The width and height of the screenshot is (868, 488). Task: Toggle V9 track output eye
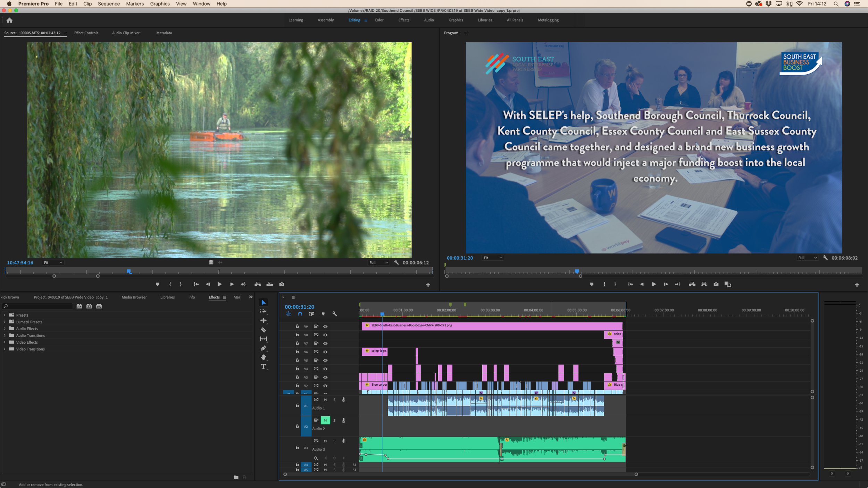[325, 327]
